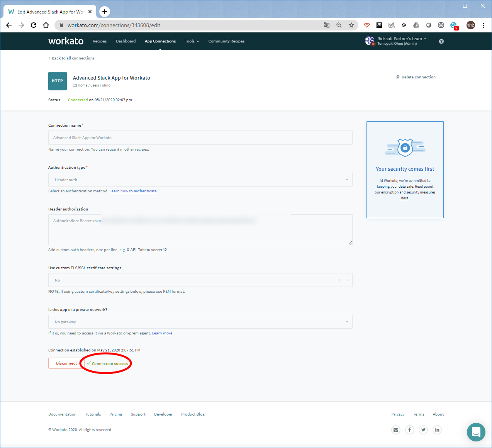This screenshot has height=448, width=492.
Task: Open Terms link in footer
Action: [419, 414]
